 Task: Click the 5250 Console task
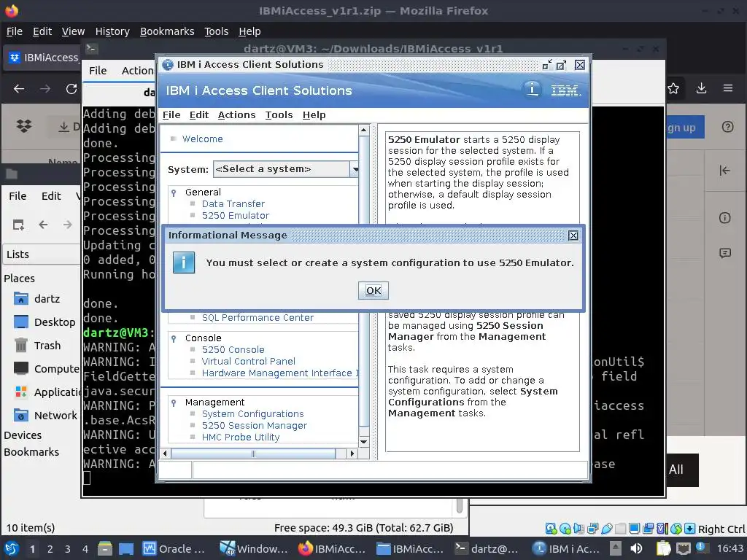pyautogui.click(x=233, y=349)
